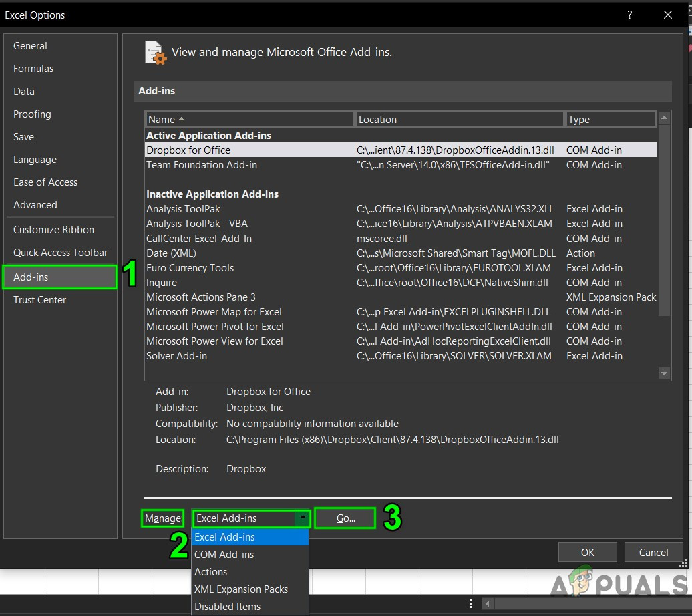Click the Cancel button
692x616 pixels.
(x=653, y=553)
